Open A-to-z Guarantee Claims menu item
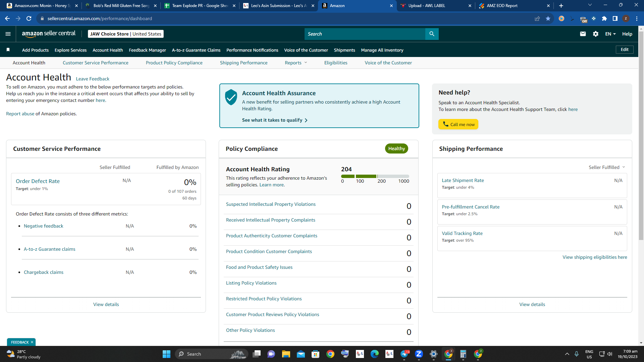 click(196, 50)
